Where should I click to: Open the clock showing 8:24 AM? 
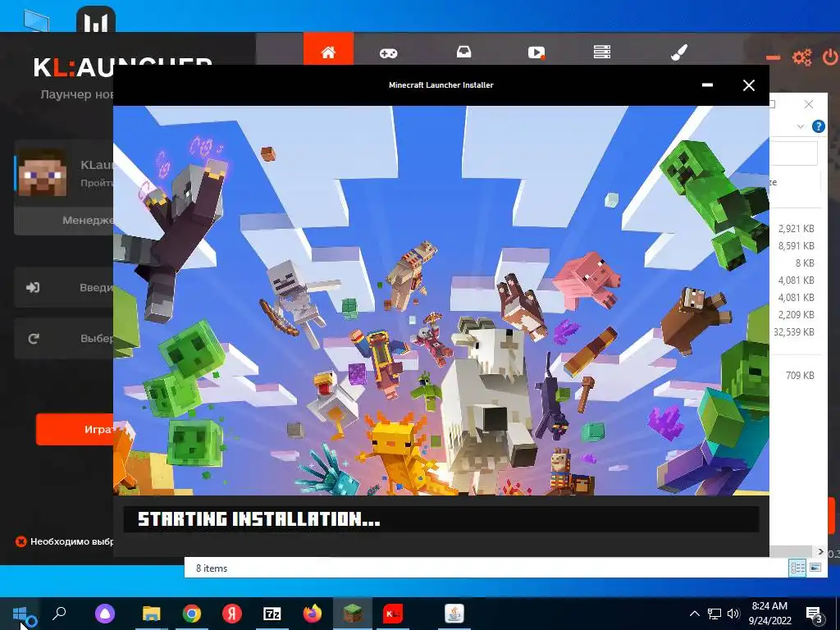(x=769, y=614)
